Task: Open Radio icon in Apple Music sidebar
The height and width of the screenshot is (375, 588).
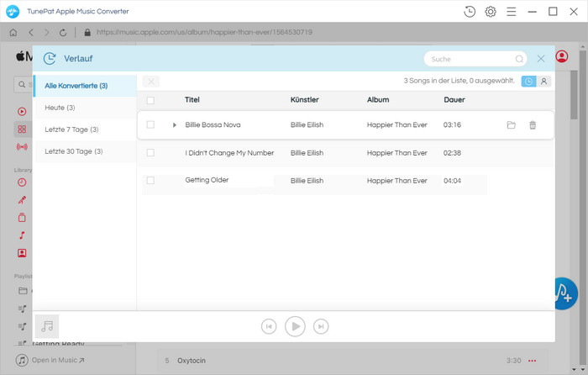Action: [x=22, y=147]
